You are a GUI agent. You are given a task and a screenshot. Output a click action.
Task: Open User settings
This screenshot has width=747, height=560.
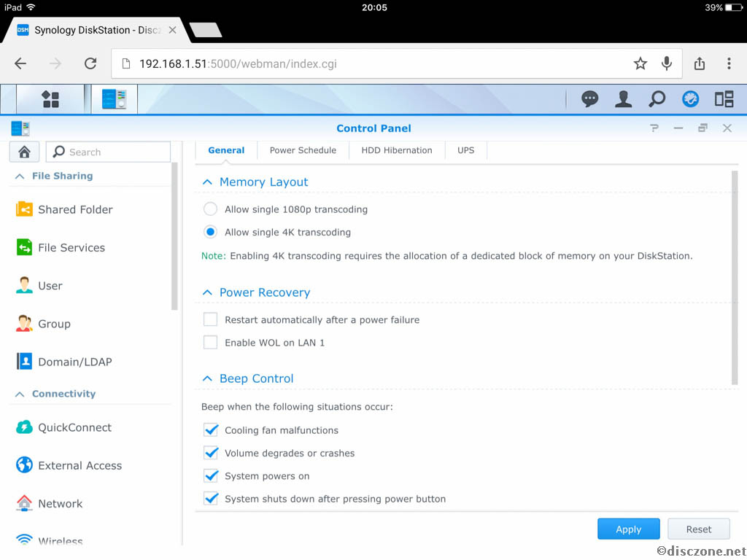(39, 286)
